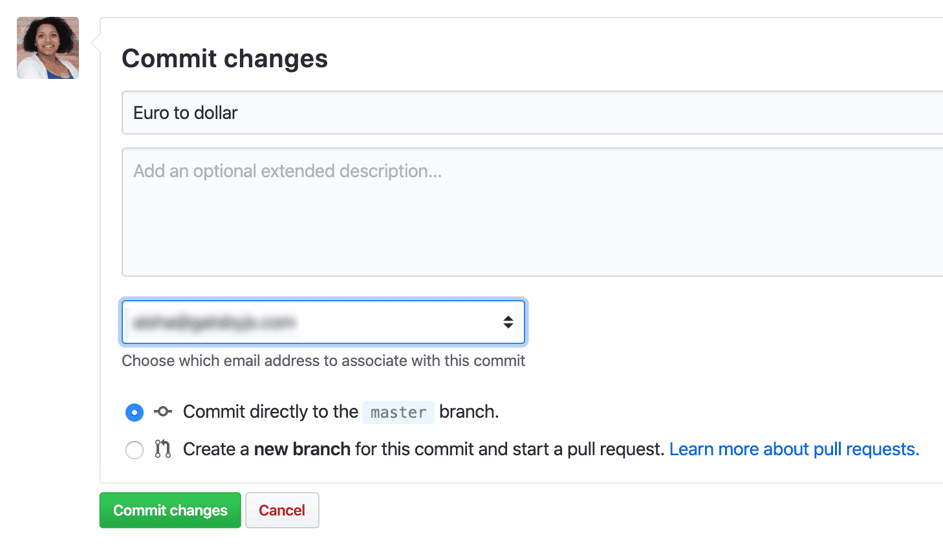Click the word 'branch.' after the master label
The width and height of the screenshot is (943, 560).
[469, 411]
